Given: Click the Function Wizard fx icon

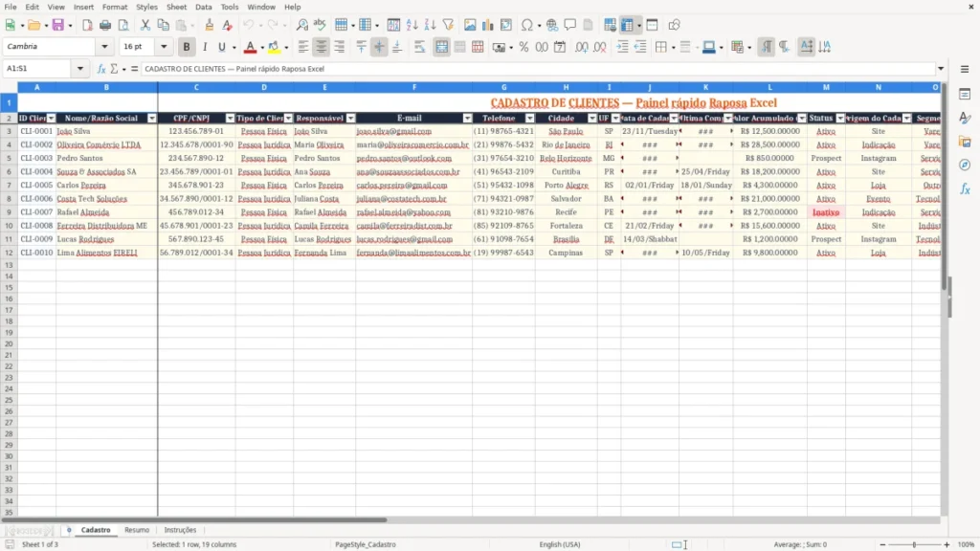Looking at the screenshot, I should pos(101,69).
